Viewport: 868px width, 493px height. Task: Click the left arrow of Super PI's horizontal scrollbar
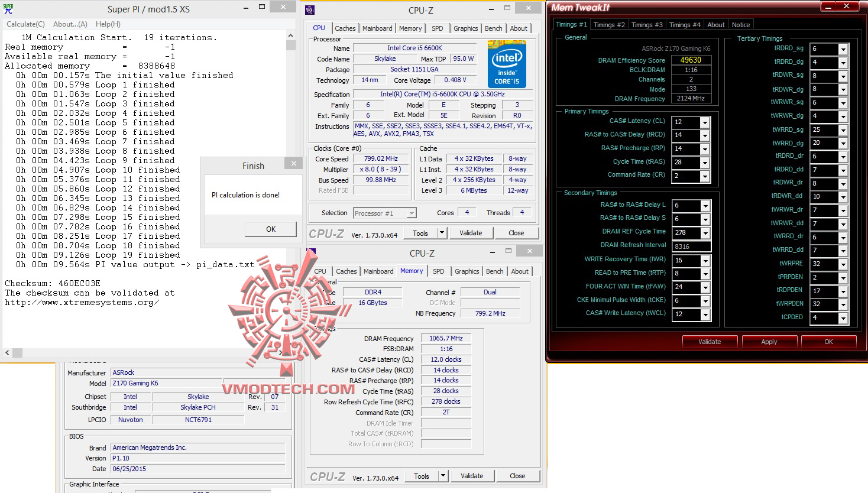(7, 352)
